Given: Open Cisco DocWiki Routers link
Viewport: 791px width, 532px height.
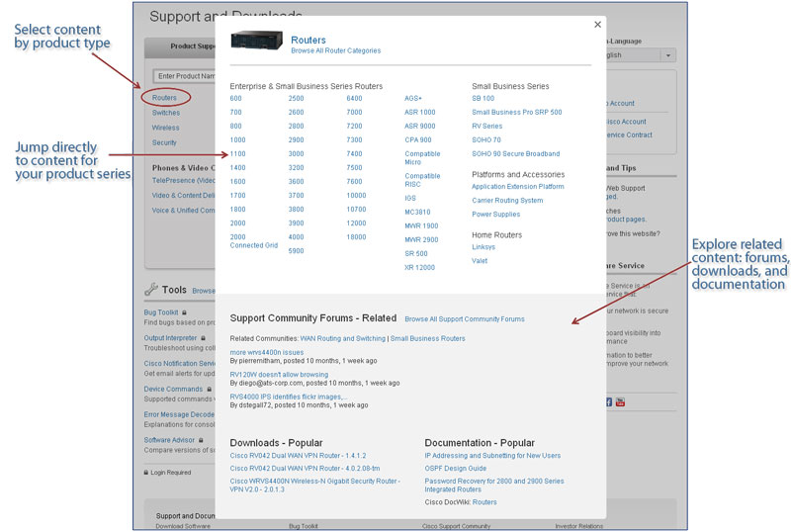Looking at the screenshot, I should point(484,502).
